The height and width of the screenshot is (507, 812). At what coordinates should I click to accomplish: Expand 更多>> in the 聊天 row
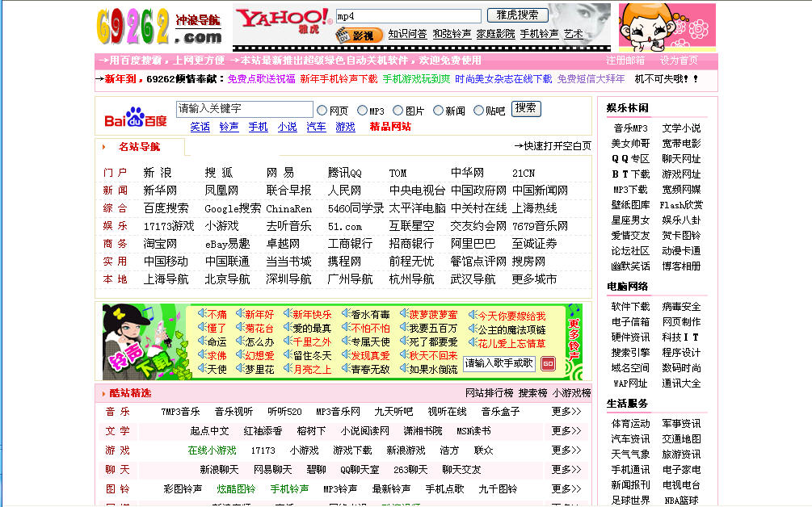[x=566, y=470]
